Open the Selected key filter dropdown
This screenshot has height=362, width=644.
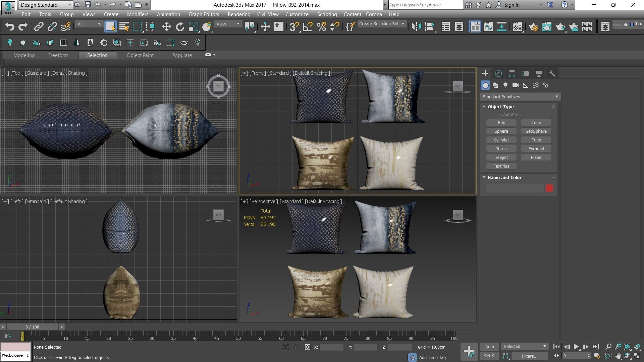[525, 347]
